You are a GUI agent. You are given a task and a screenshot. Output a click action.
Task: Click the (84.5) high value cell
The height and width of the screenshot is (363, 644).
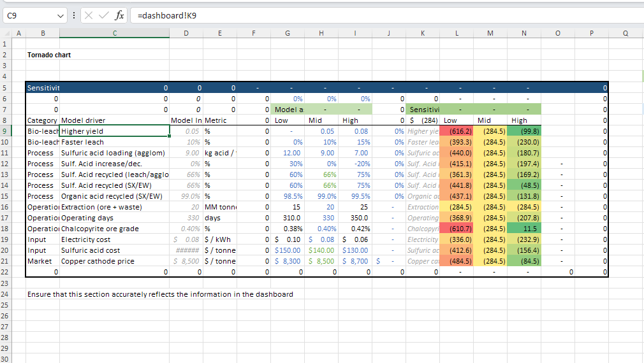[524, 261]
